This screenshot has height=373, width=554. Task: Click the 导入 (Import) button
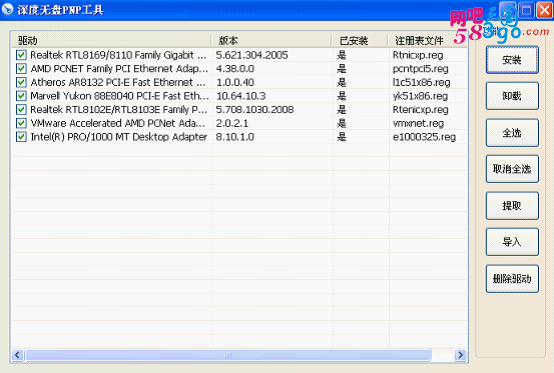512,242
